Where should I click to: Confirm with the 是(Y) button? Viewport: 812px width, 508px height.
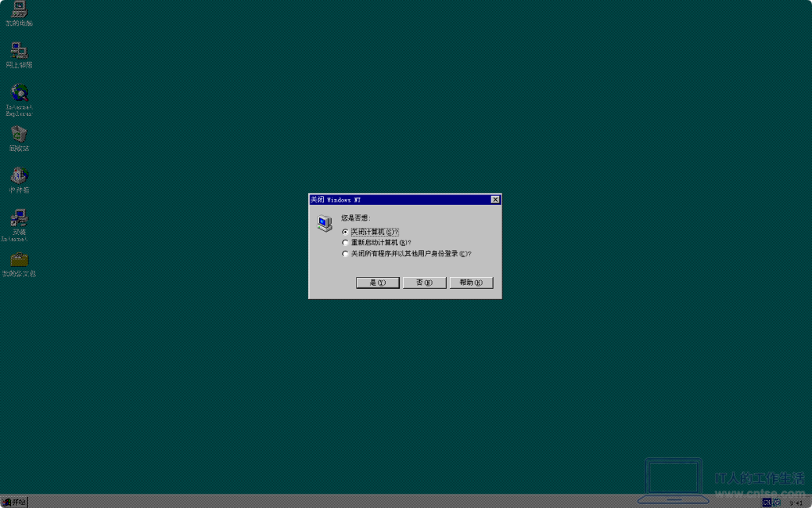tap(378, 283)
